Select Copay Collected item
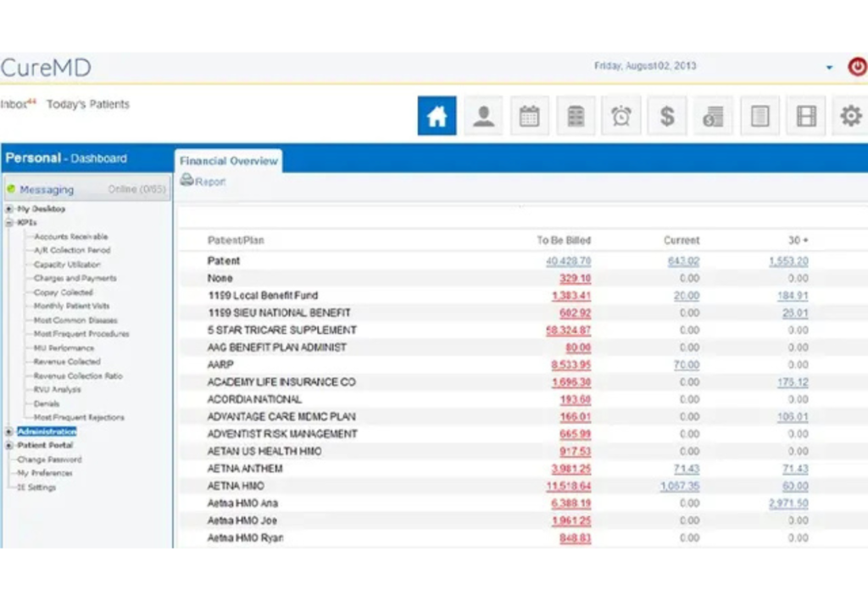Viewport: 868px width, 601px height. tap(63, 292)
